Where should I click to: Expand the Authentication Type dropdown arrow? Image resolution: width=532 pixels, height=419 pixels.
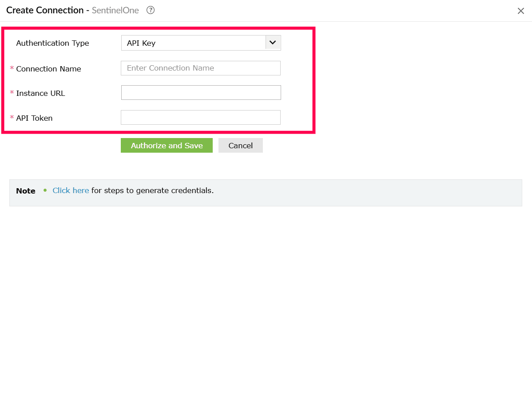click(x=273, y=43)
